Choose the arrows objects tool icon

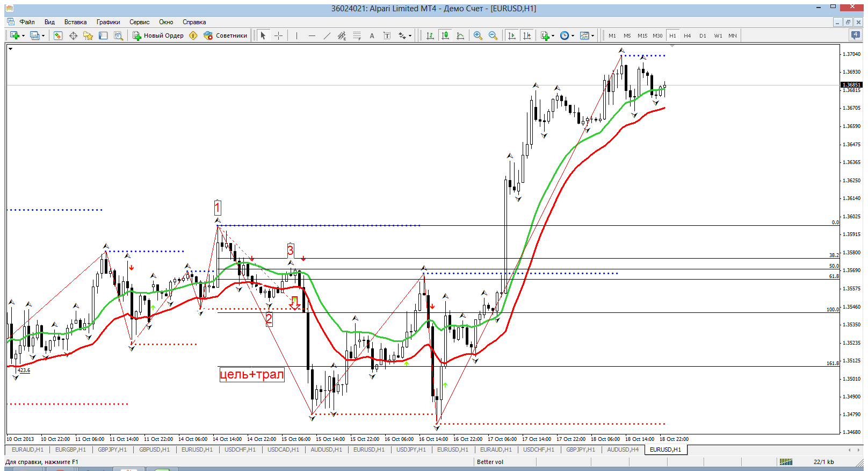(x=402, y=35)
